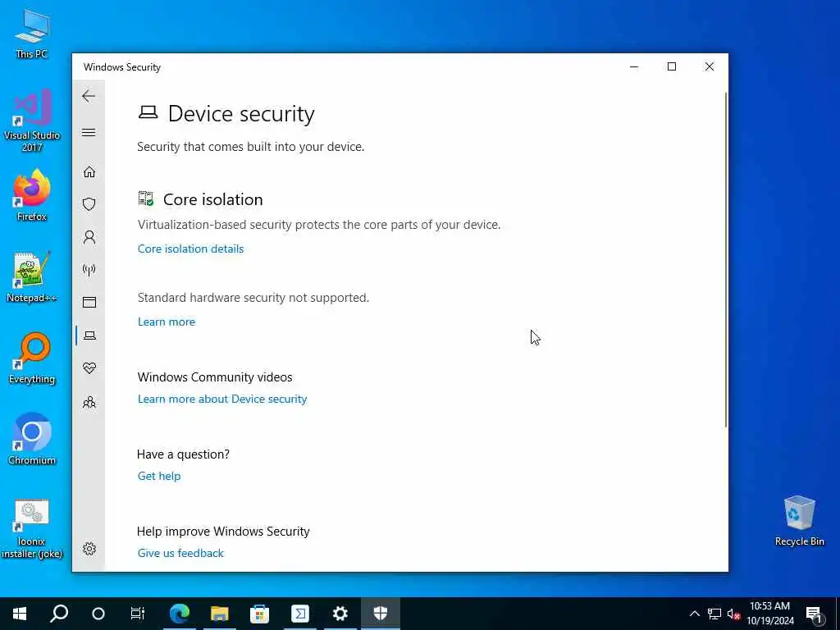Show hidden system tray icons
Viewport: 840px width, 630px height.
[694, 614]
